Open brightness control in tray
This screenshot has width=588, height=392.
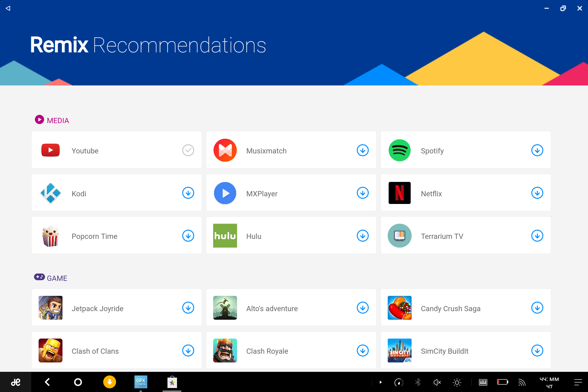click(457, 382)
